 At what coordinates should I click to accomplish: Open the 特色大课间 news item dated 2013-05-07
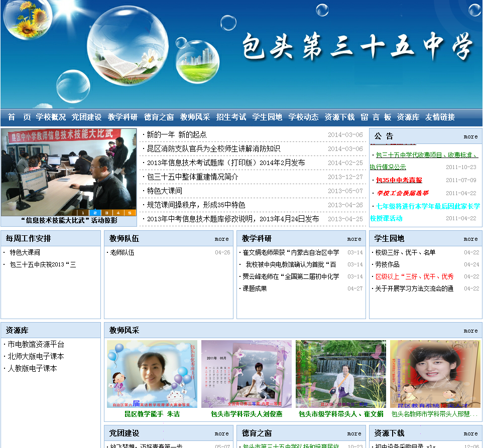coord(165,191)
